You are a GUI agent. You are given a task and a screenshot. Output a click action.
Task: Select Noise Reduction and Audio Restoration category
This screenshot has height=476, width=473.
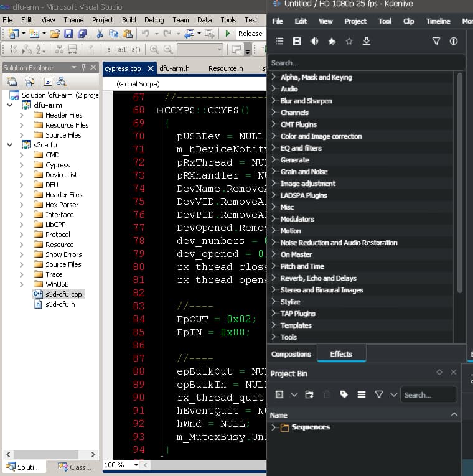tap(339, 243)
